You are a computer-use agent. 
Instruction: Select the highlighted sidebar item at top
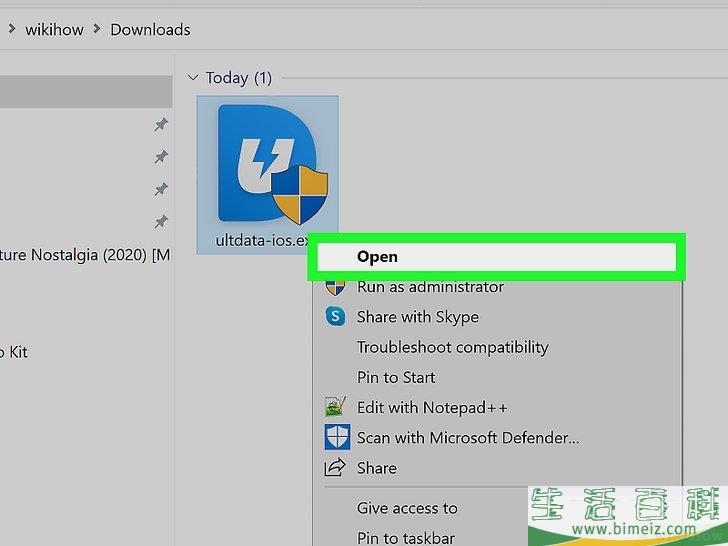[x=86, y=92]
